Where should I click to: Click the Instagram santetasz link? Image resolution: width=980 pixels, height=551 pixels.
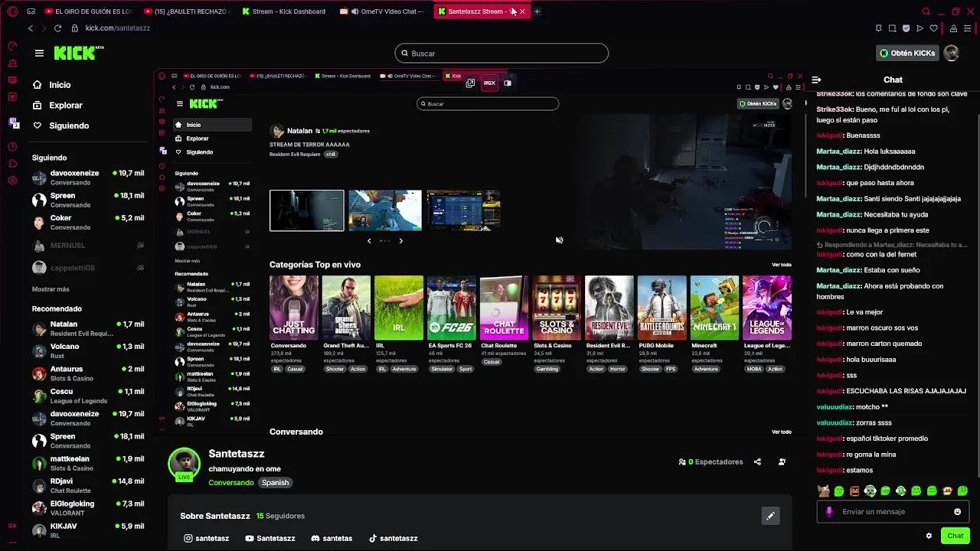coord(207,539)
